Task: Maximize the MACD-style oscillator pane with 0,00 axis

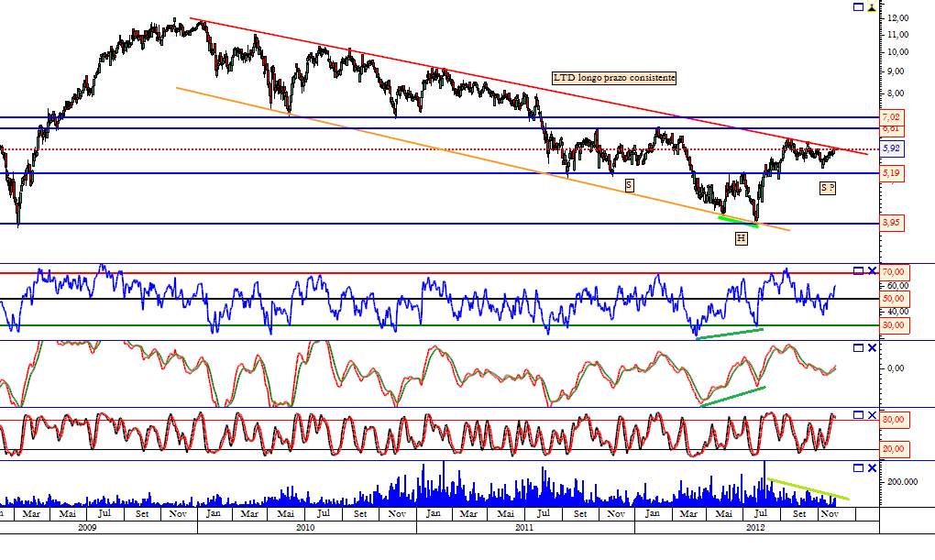Action: 858,347
